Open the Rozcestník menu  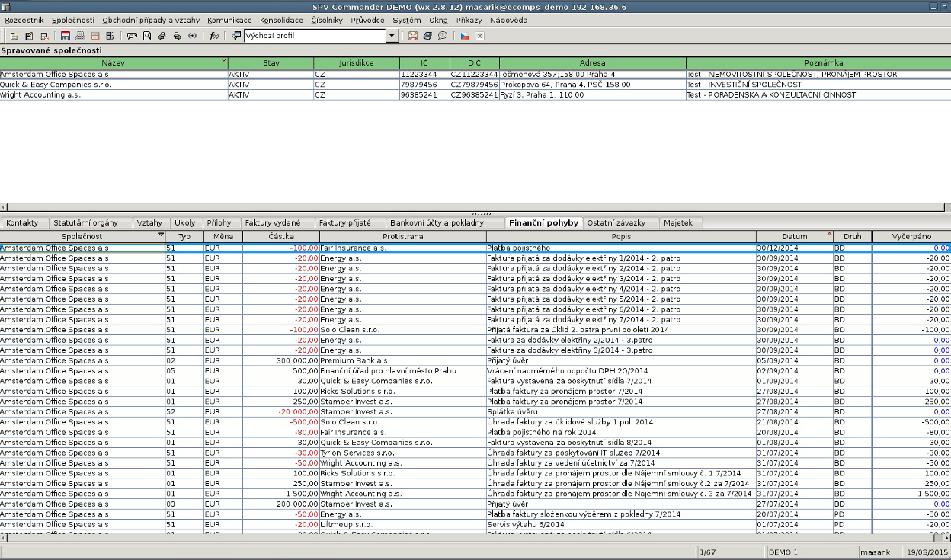pyautogui.click(x=24, y=20)
